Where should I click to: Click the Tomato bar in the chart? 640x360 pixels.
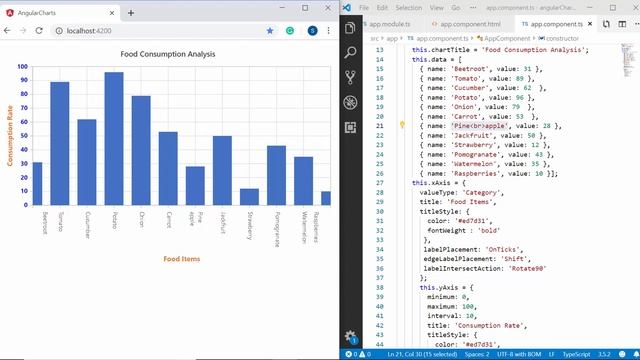click(x=60, y=143)
